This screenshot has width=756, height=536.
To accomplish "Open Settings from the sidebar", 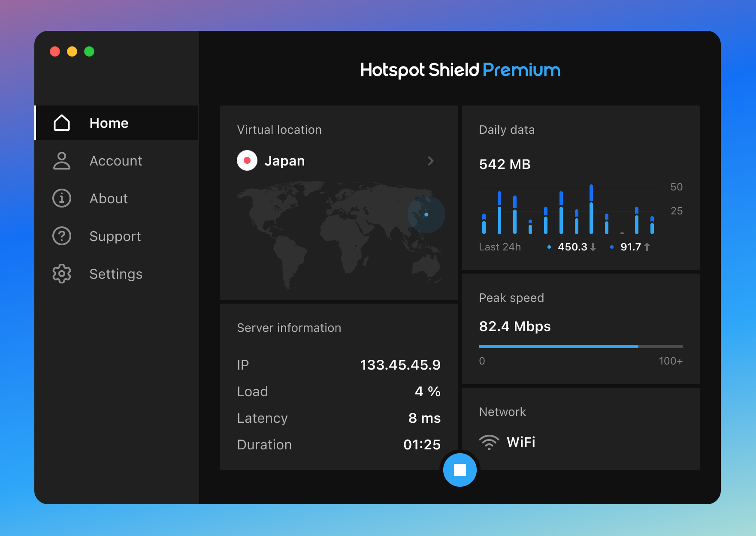I will [x=117, y=274].
